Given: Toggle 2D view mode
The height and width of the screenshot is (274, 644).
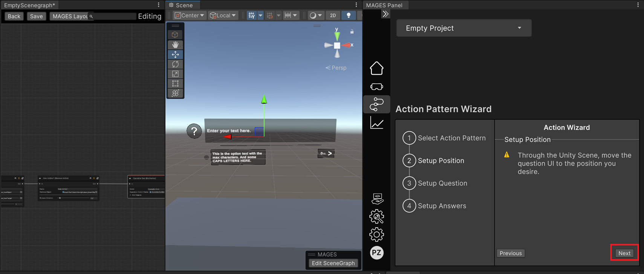Looking at the screenshot, I should click(333, 15).
